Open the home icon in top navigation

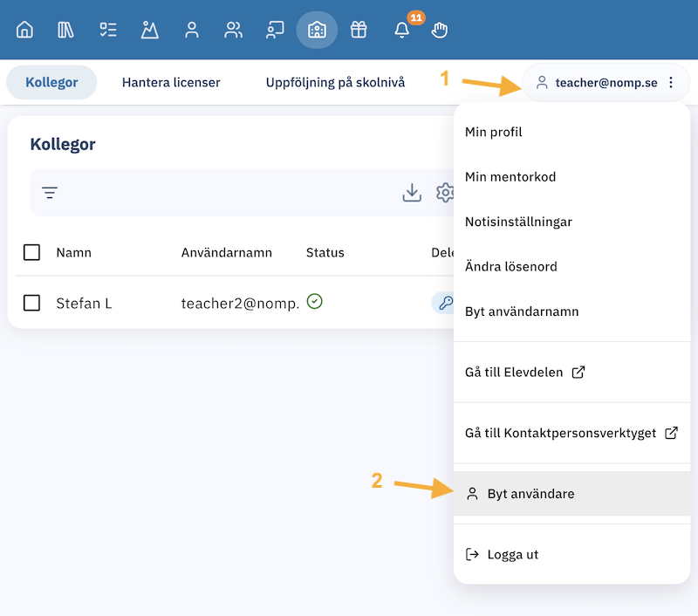[24, 31]
